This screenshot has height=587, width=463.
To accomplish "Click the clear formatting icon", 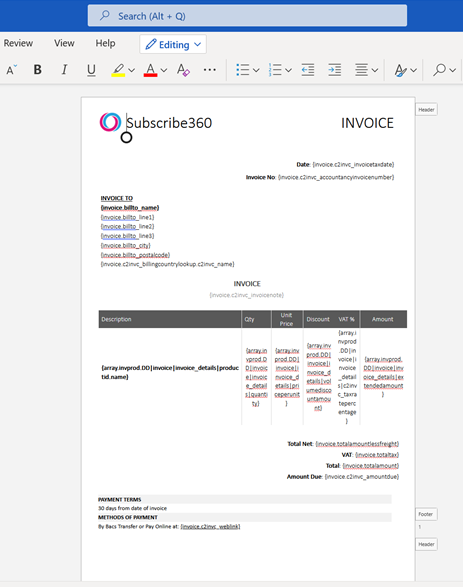I will (x=183, y=70).
